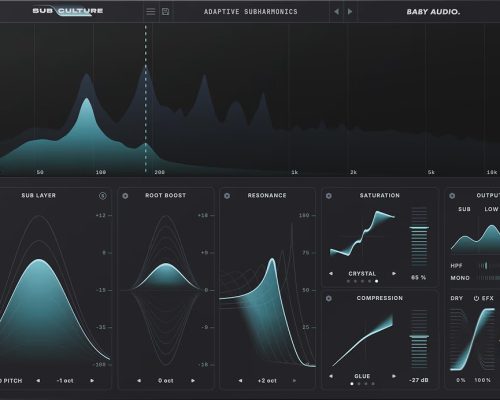
Task: Select fourth compression mode dot under GLUE
Action: (x=373, y=384)
